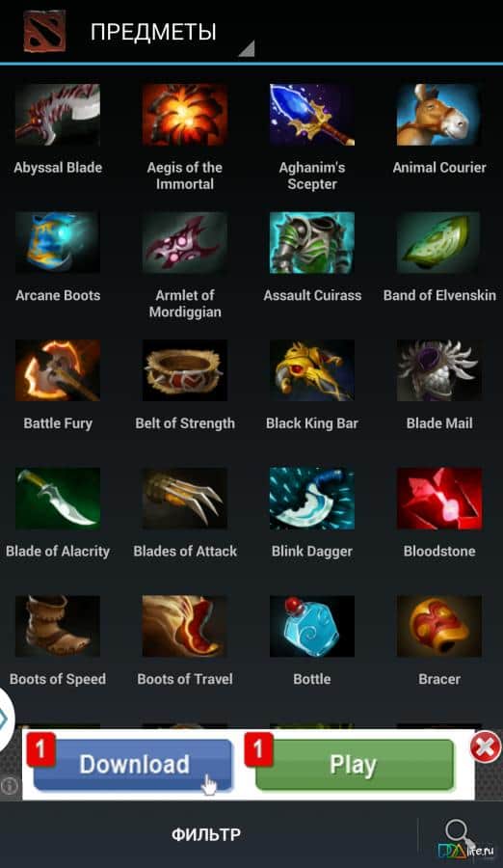Choose the Blink Dagger icon
Viewport: 503px width, 868px height.
coord(312,499)
